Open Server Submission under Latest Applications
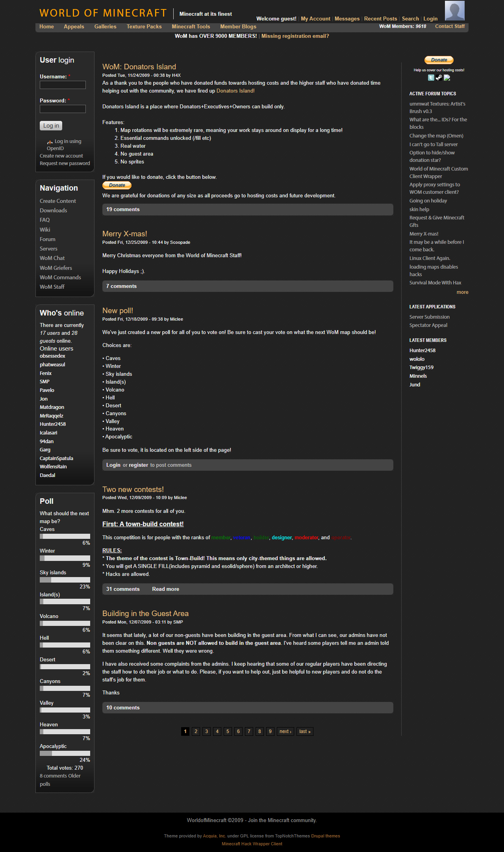This screenshot has width=504, height=852. click(429, 317)
